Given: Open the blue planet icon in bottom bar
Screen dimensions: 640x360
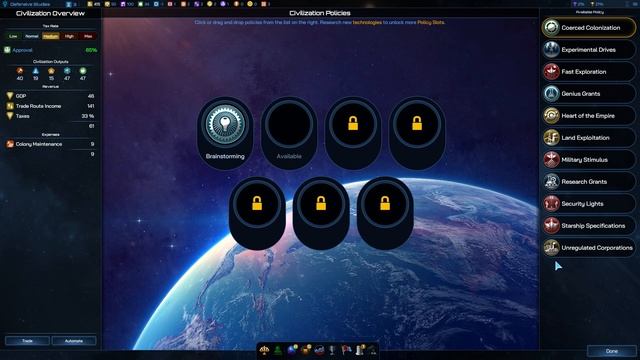Looking at the screenshot, I should [x=292, y=350].
